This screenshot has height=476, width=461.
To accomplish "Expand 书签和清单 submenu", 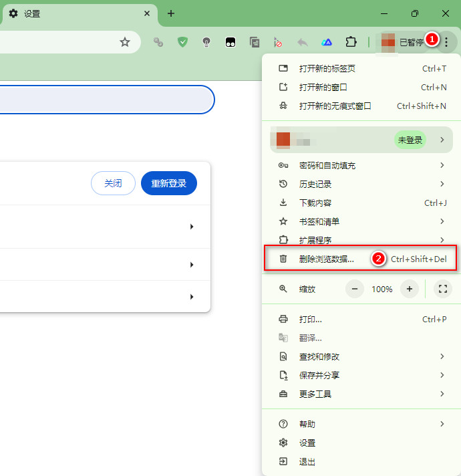I will (x=362, y=221).
